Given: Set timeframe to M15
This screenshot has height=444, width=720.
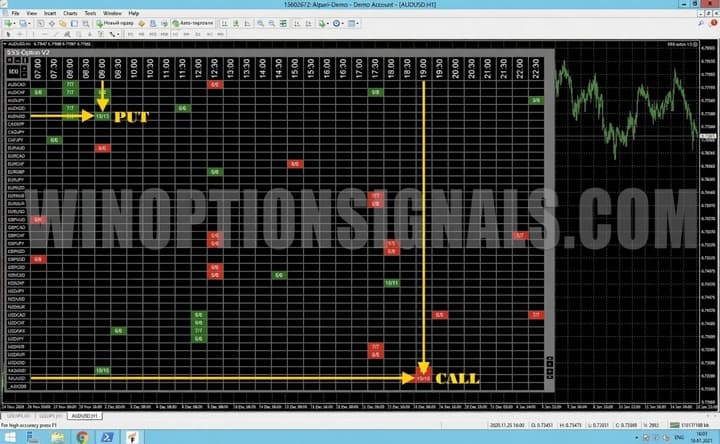Looking at the screenshot, I should coord(153,34).
